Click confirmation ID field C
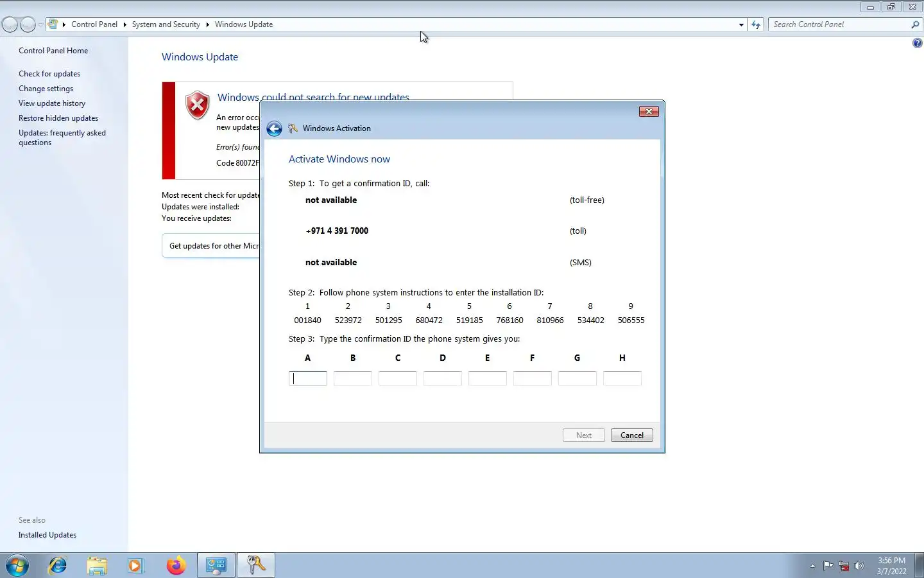Screen dimensions: 924x578 [398, 378]
